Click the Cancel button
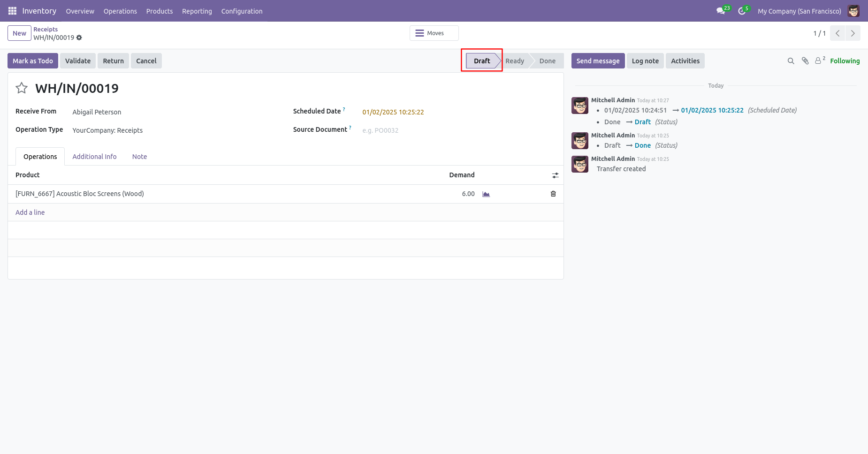This screenshot has height=454, width=868. click(146, 61)
